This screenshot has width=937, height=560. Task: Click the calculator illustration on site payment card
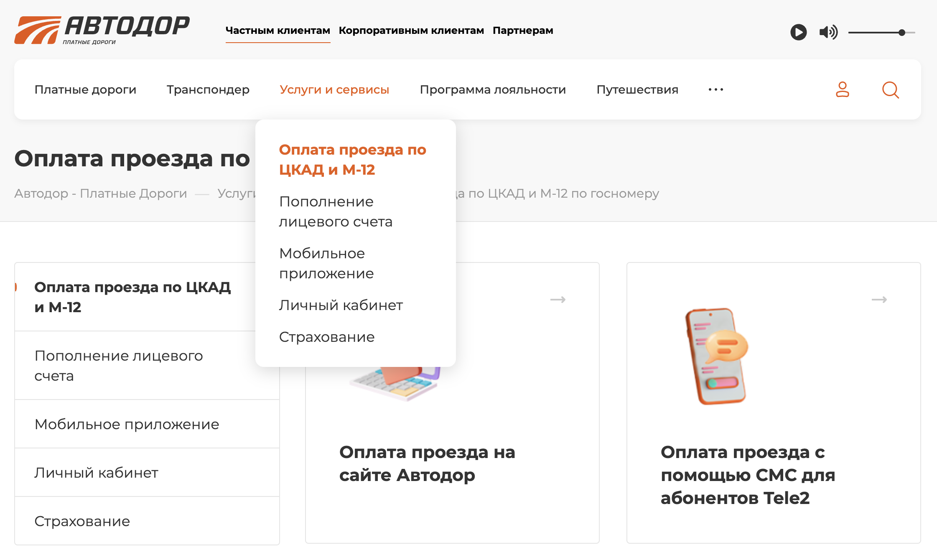(395, 384)
